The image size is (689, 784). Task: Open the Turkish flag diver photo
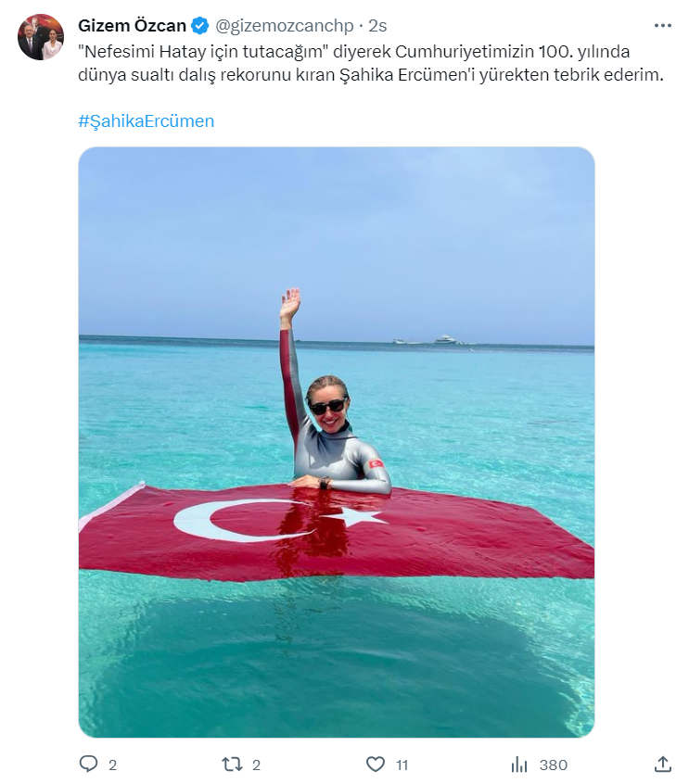(337, 442)
